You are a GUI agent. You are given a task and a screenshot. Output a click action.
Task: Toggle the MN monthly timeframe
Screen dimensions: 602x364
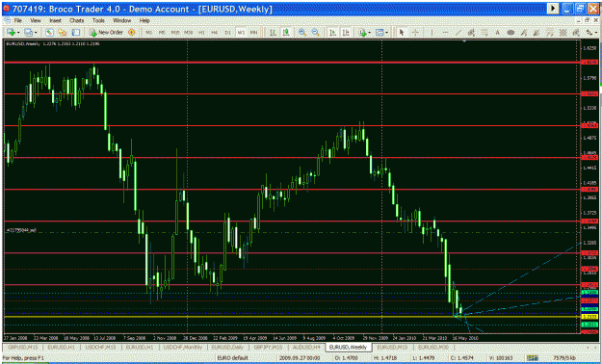(253, 33)
